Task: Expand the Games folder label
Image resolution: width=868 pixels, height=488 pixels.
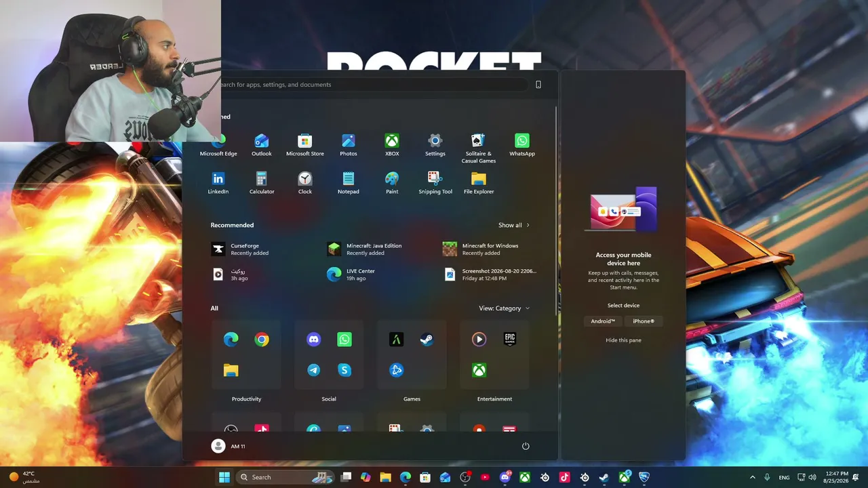Action: tap(412, 399)
